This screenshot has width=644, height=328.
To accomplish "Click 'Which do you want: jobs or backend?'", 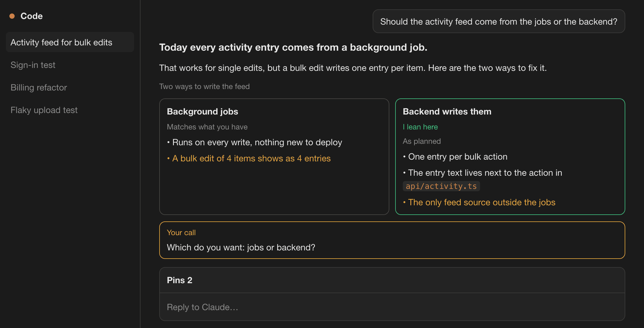I will [x=241, y=247].
